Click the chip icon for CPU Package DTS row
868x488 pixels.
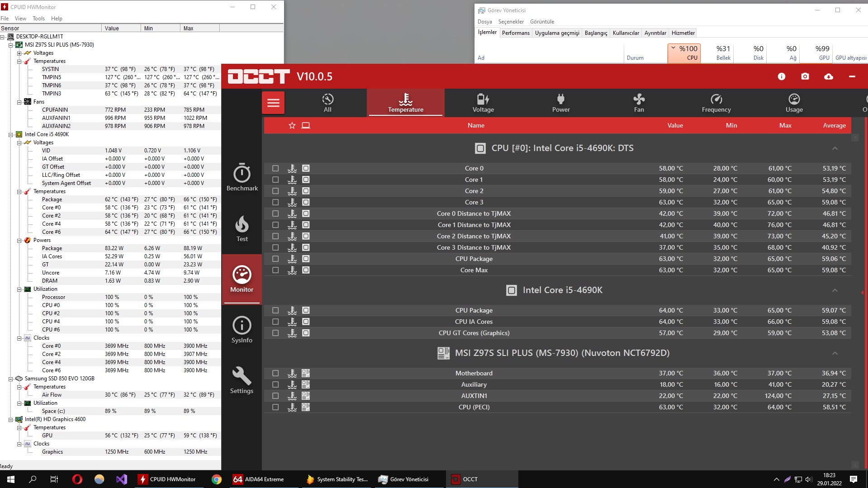306,259
